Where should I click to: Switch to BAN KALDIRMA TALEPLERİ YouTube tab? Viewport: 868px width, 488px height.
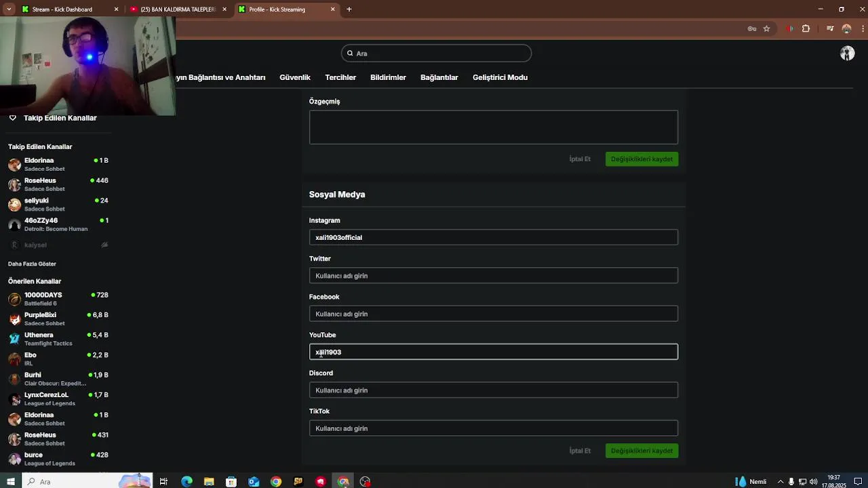point(178,9)
